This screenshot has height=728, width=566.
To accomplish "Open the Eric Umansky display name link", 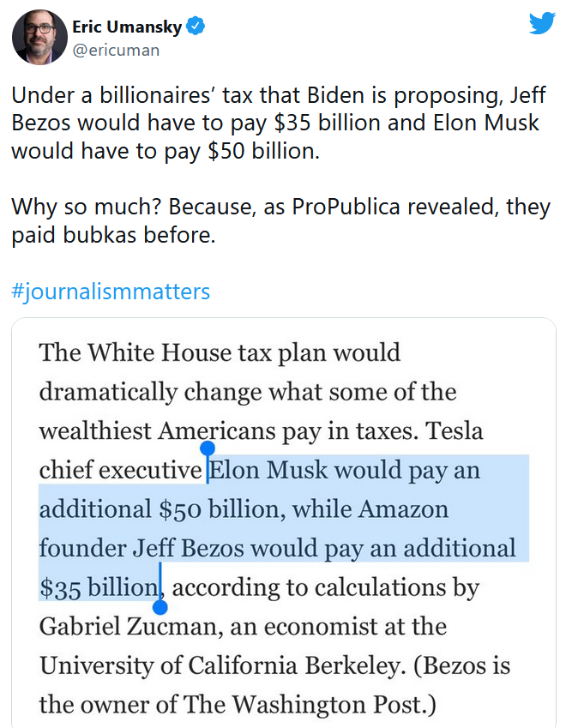I will coord(127,27).
